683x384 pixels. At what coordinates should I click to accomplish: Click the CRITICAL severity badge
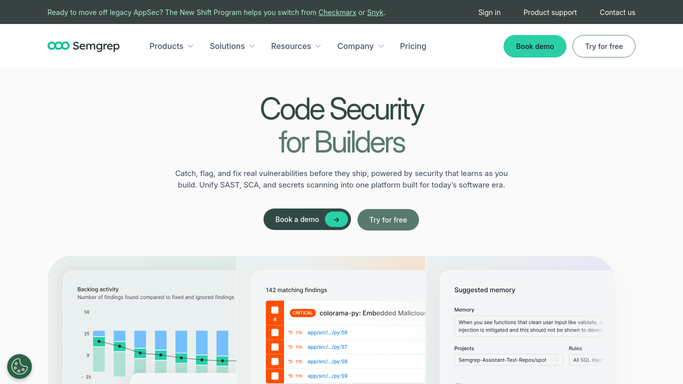click(303, 313)
